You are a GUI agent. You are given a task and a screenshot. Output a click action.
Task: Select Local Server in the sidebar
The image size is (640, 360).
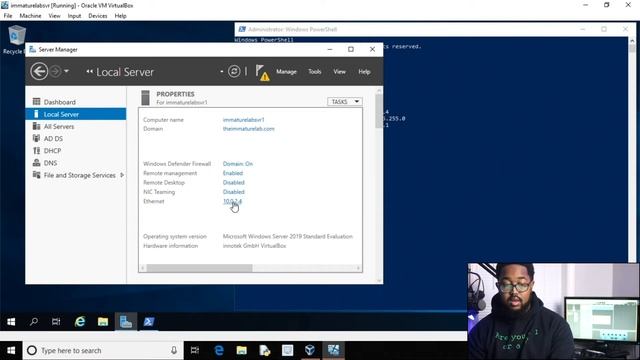[76, 114]
